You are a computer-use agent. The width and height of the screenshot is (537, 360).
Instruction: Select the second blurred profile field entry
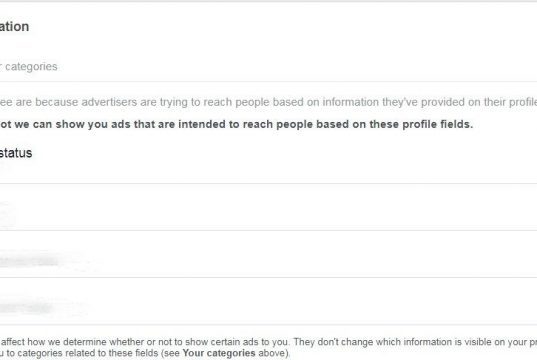tap(268, 254)
